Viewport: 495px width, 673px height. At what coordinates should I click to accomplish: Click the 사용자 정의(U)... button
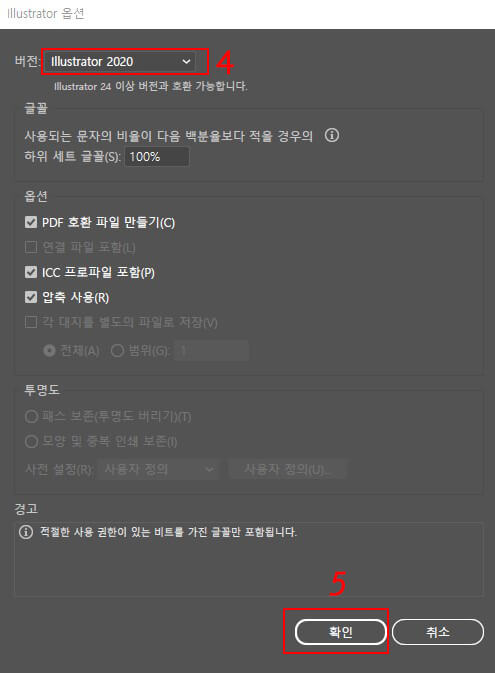(x=288, y=469)
